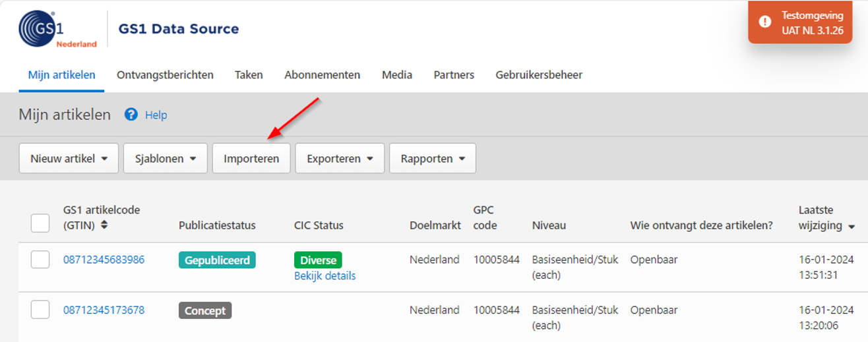Open article link 08712345683986
Image resolution: width=868 pixels, height=342 pixels.
[x=104, y=260]
